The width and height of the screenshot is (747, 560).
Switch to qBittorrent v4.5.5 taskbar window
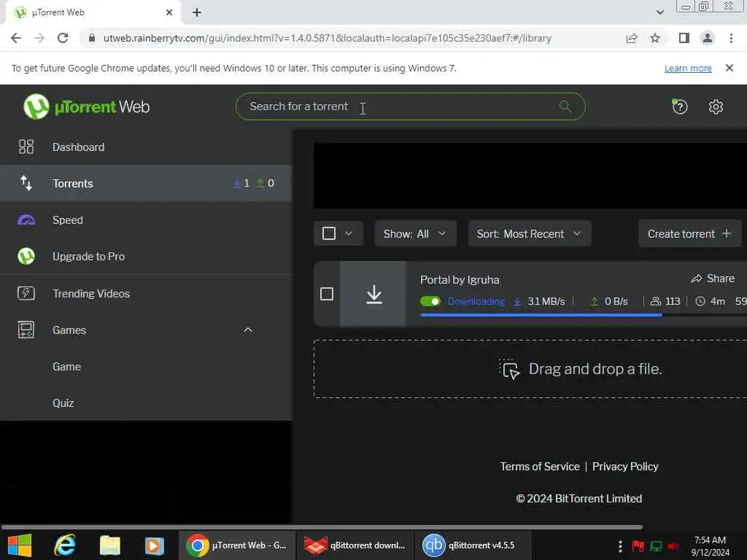(x=473, y=545)
